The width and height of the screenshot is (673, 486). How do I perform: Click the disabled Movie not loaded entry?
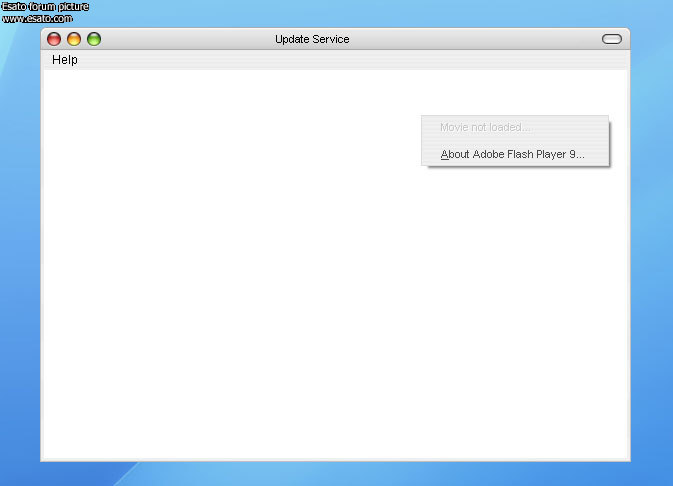(515, 128)
